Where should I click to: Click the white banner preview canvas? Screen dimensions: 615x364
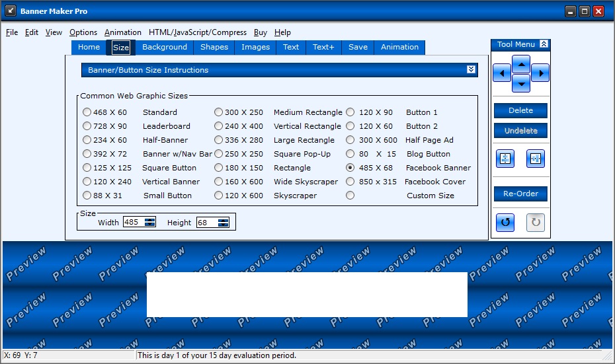tap(307, 294)
